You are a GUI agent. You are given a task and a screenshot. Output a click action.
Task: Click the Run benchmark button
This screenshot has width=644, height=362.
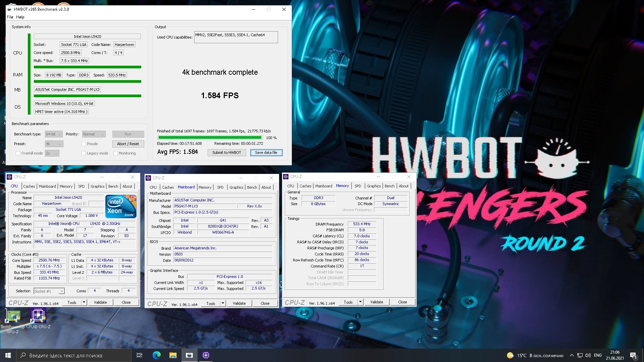point(128,134)
